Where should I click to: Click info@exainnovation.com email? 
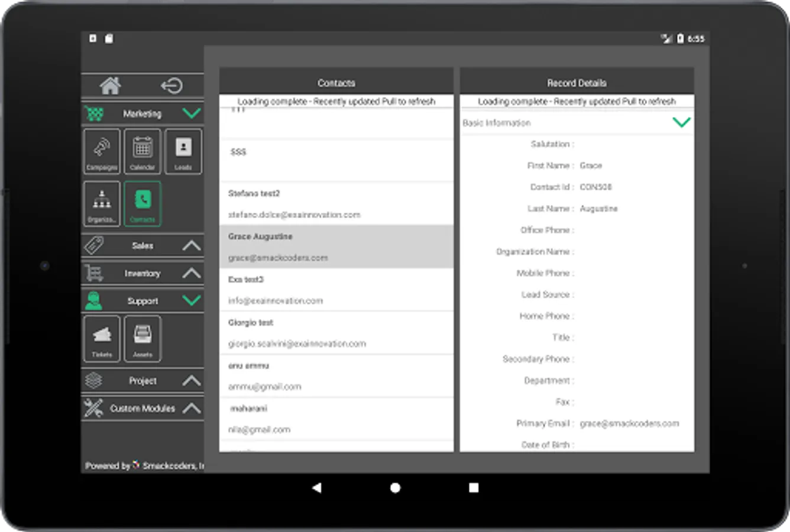point(276,301)
